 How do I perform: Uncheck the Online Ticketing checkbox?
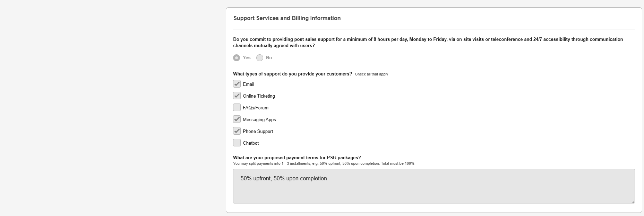tap(237, 96)
